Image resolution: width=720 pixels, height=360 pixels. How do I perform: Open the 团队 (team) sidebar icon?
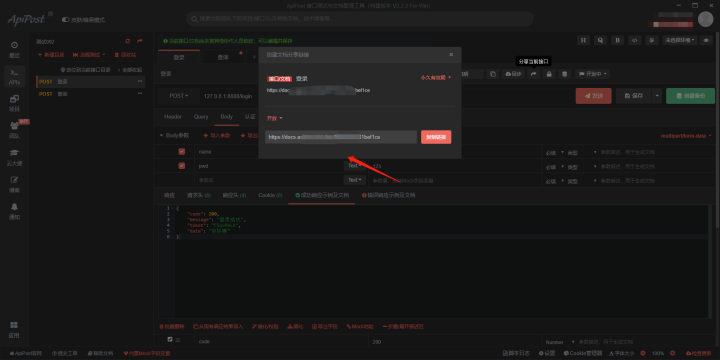point(14,130)
